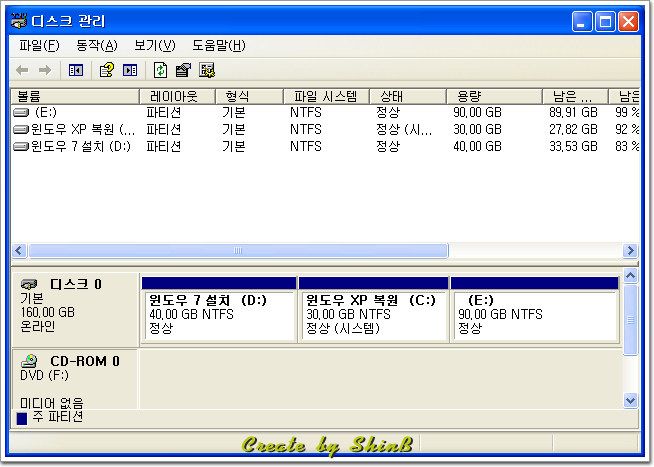Select the 윈도우 XP 복원 volume in list
Viewport: 654px width, 467px height.
click(83, 129)
